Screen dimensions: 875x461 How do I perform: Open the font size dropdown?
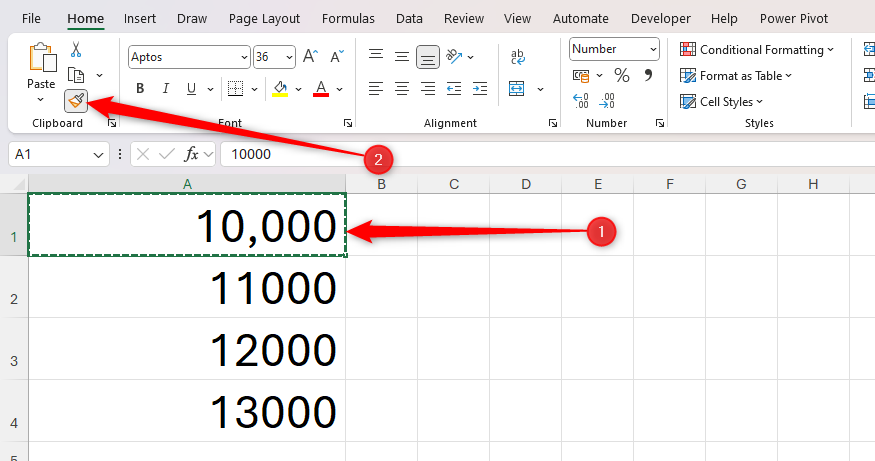pyautogui.click(x=289, y=58)
